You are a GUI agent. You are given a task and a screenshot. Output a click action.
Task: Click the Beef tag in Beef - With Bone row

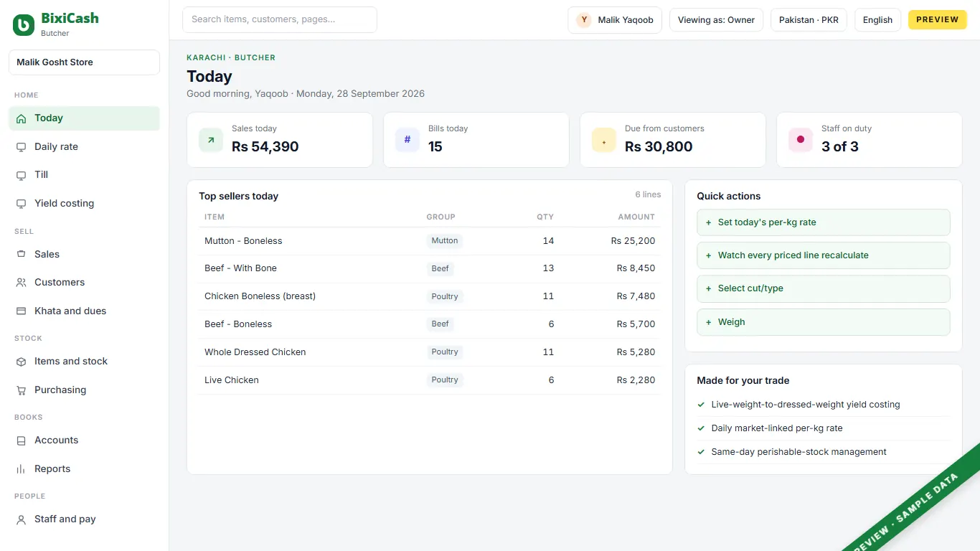click(x=440, y=268)
